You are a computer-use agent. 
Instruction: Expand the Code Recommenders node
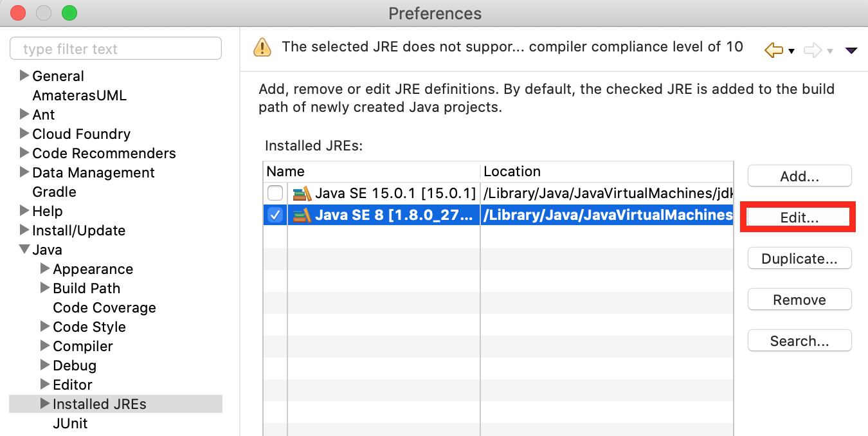click(x=24, y=152)
